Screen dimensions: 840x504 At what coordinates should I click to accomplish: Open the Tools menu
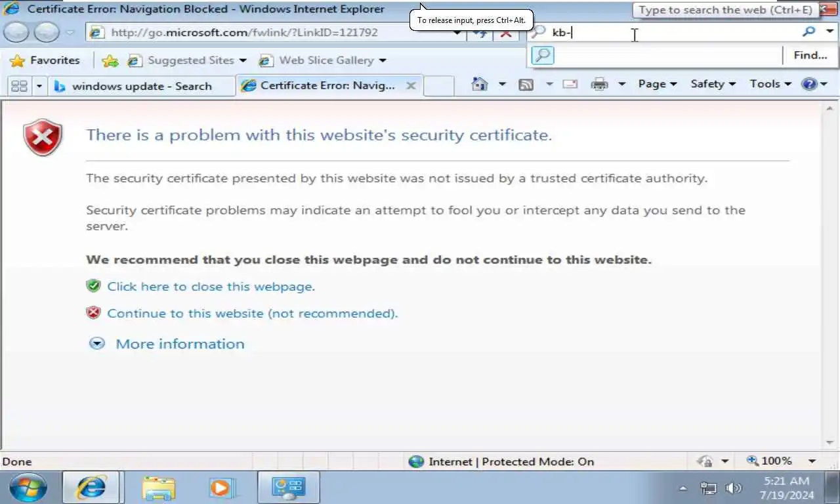click(x=771, y=84)
